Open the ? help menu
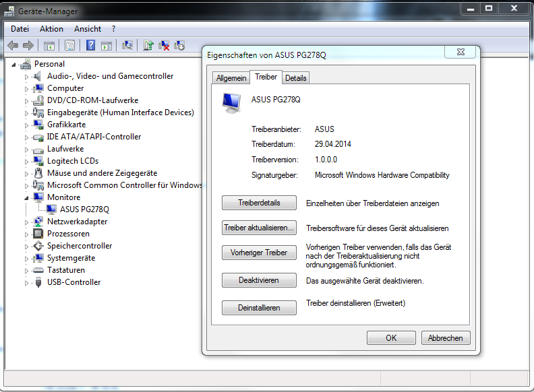Screen dimensions: 534x392 pos(114,29)
